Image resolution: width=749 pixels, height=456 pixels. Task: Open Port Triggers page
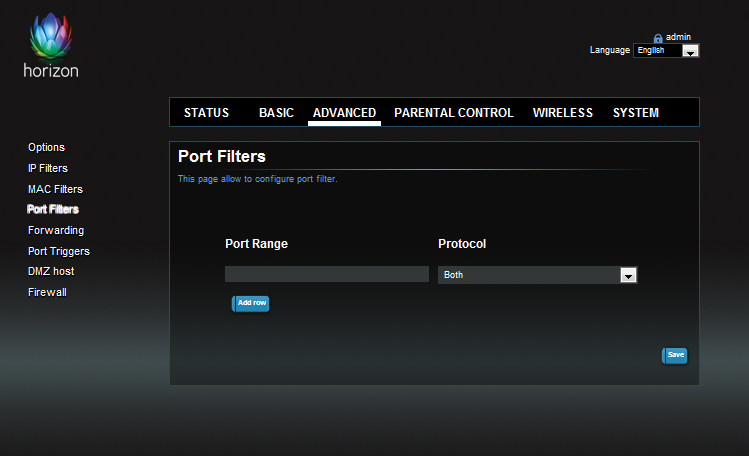[x=59, y=251]
